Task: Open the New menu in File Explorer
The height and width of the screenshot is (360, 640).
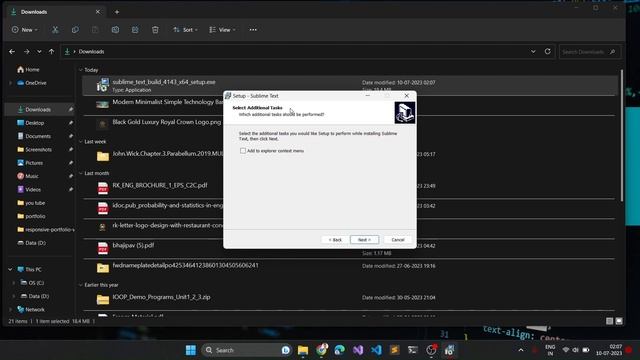Action: [x=24, y=30]
